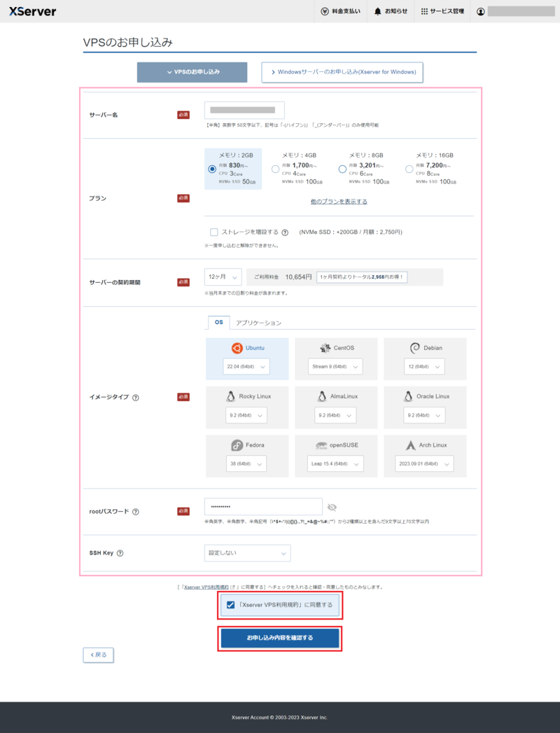Screen dimensions: 560x733
Task: Select the 4GB memory plan radio
Action: pos(275,169)
